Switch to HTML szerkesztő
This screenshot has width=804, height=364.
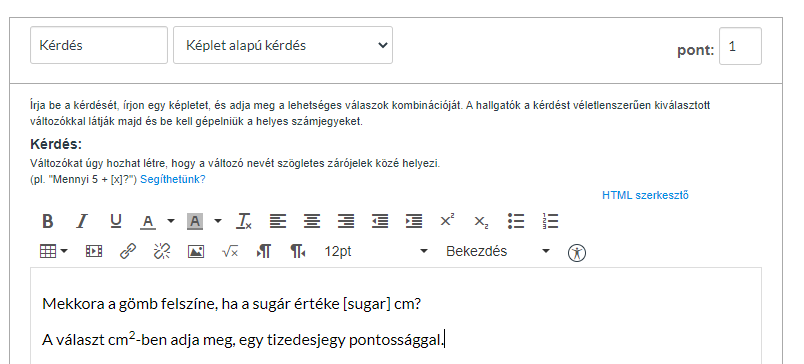click(645, 195)
